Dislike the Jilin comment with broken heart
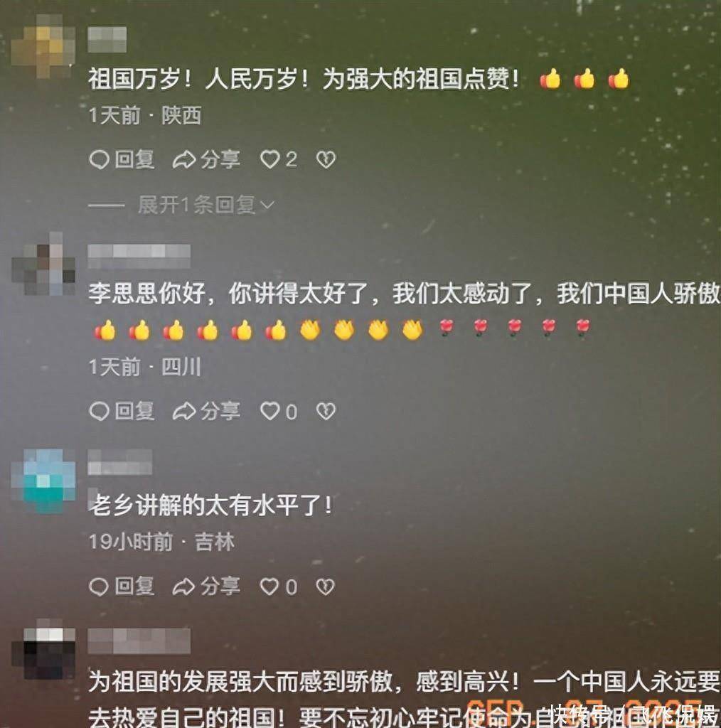721x728 pixels. (326, 587)
